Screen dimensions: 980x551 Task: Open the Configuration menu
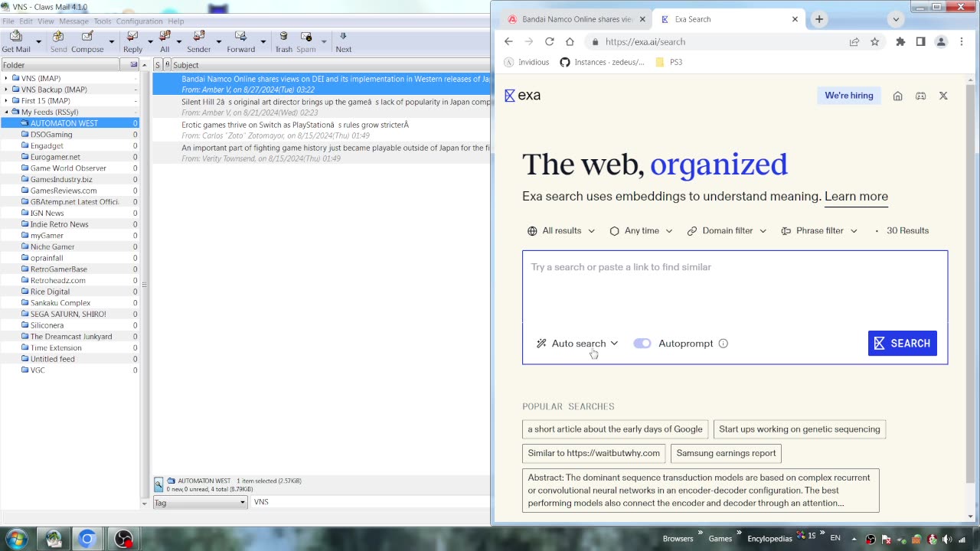[139, 21]
